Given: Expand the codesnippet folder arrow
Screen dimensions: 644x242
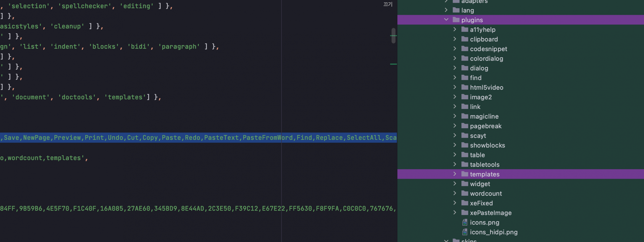Looking at the screenshot, I should pyautogui.click(x=455, y=49).
